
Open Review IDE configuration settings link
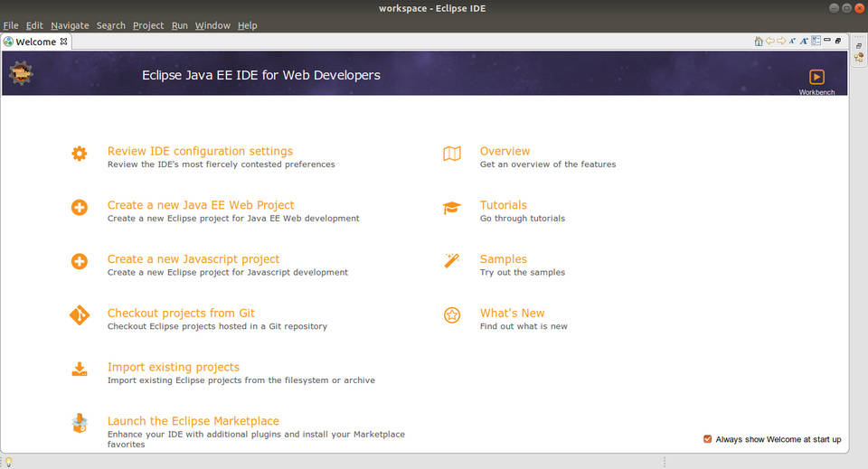(x=200, y=151)
